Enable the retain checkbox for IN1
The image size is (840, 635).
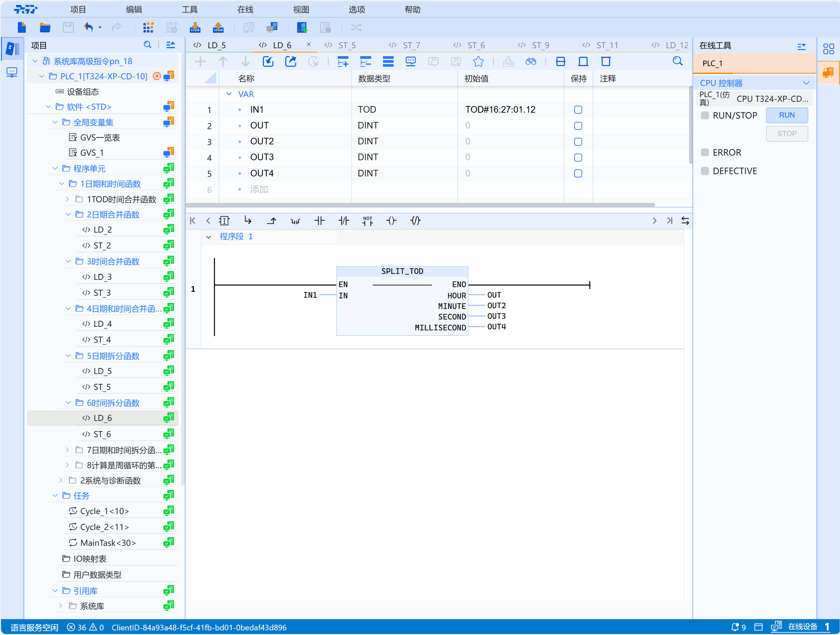(577, 110)
